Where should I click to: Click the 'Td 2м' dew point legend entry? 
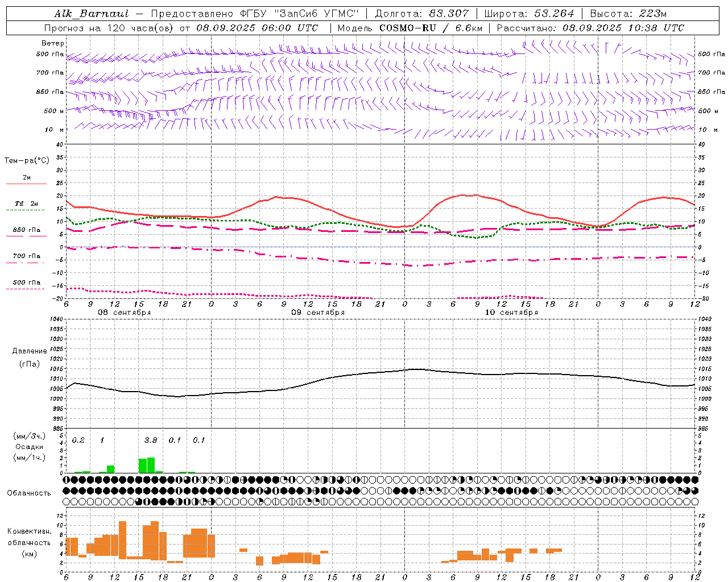click(x=27, y=203)
